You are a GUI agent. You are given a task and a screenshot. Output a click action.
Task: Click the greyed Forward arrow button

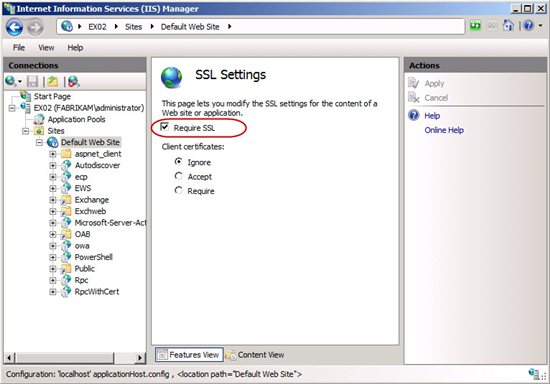tap(35, 27)
